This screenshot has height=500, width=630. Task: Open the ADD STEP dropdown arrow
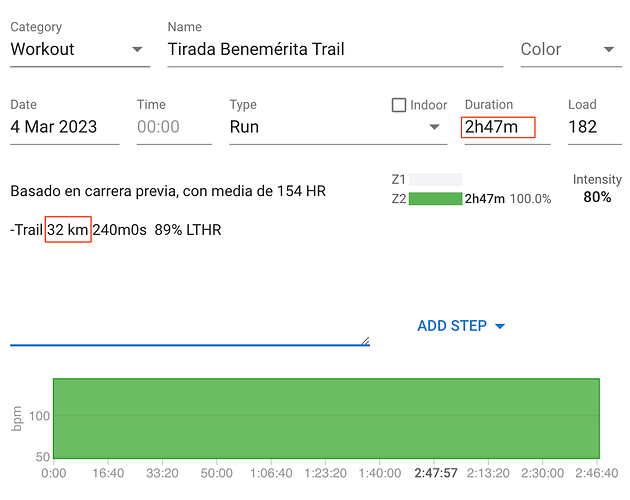point(500,326)
